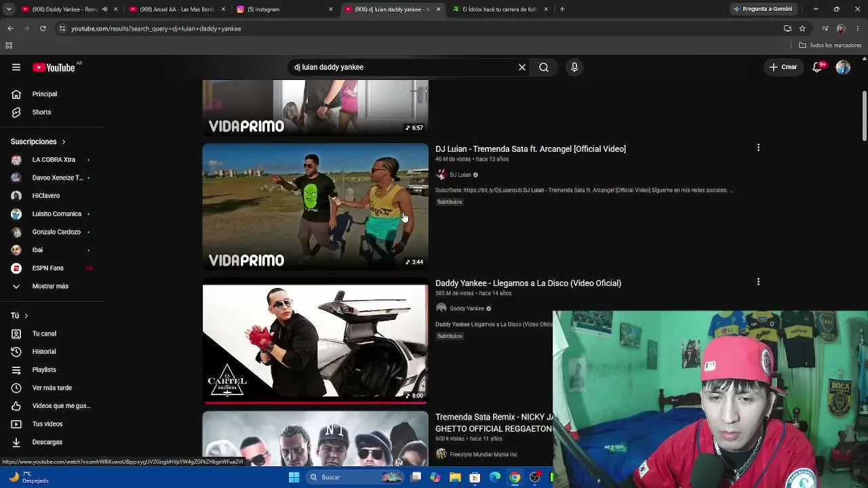
Task: Go to Principal in the sidebar
Action: (45, 94)
